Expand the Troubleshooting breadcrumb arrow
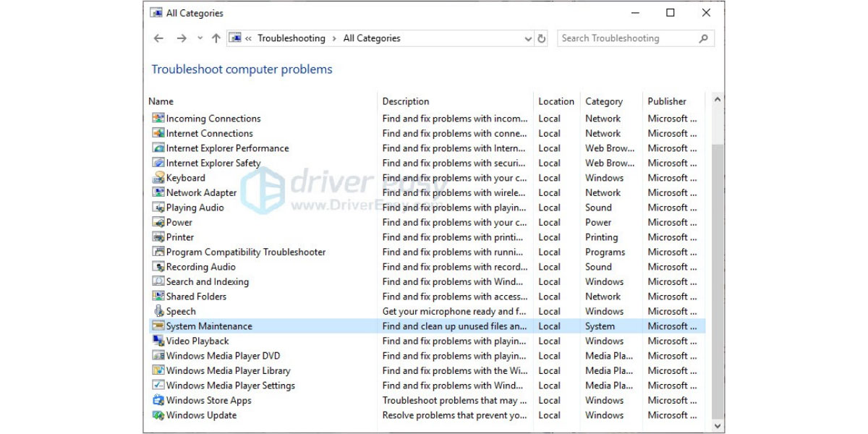Image resolution: width=868 pixels, height=434 pixels. (334, 38)
